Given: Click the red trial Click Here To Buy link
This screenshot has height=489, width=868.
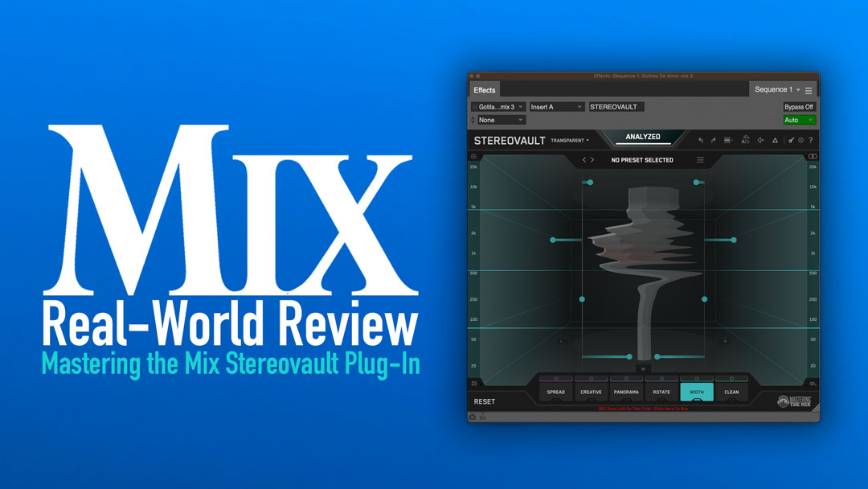Looking at the screenshot, I should pyautogui.click(x=643, y=409).
